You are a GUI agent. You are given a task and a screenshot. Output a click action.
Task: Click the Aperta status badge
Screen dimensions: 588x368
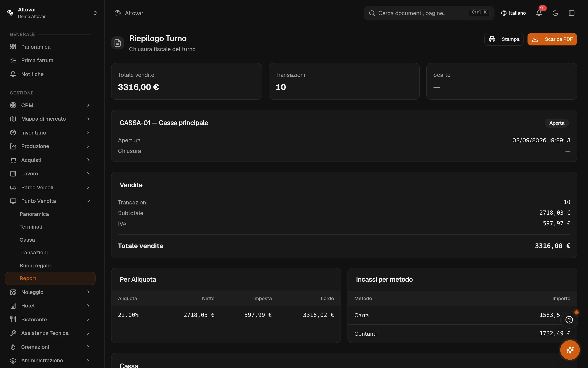557,123
